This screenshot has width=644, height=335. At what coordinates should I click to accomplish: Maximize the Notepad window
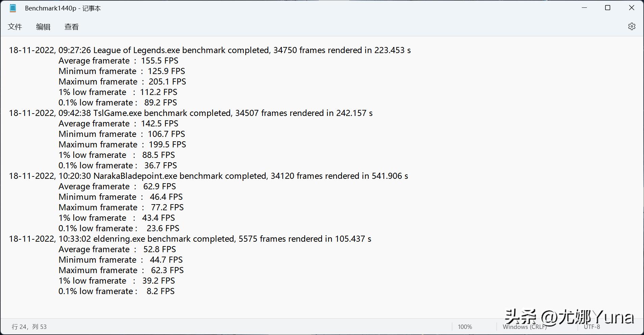pyautogui.click(x=608, y=8)
